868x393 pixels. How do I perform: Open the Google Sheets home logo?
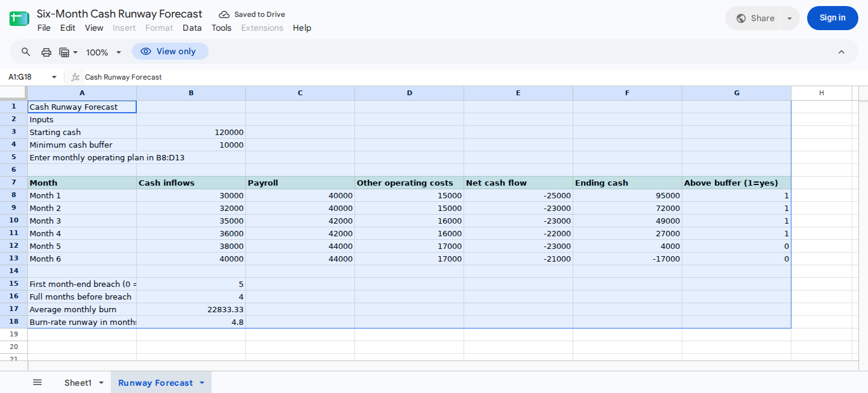pyautogui.click(x=19, y=19)
